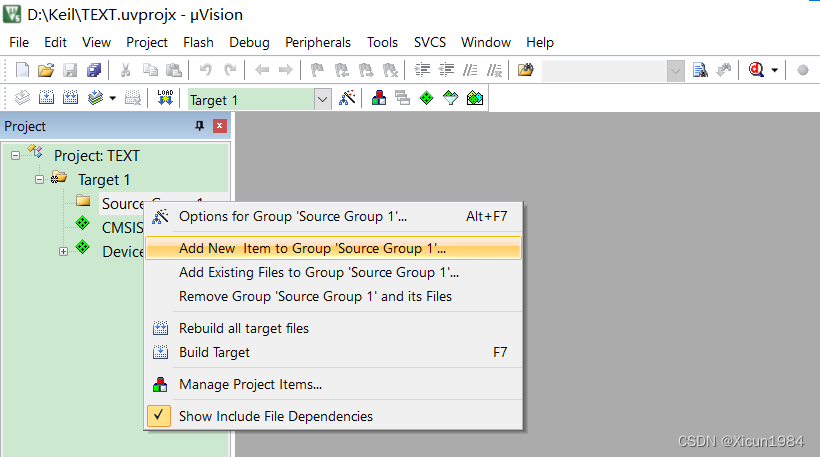This screenshot has width=820, height=457.
Task: Click the Indent selection icon
Action: coord(422,70)
